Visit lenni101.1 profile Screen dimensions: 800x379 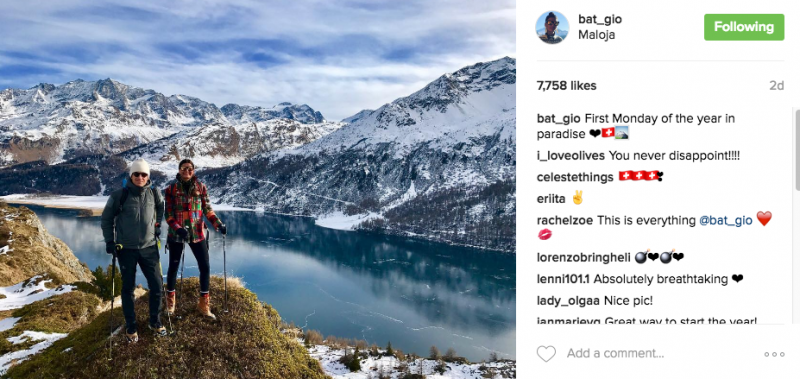coord(563,279)
